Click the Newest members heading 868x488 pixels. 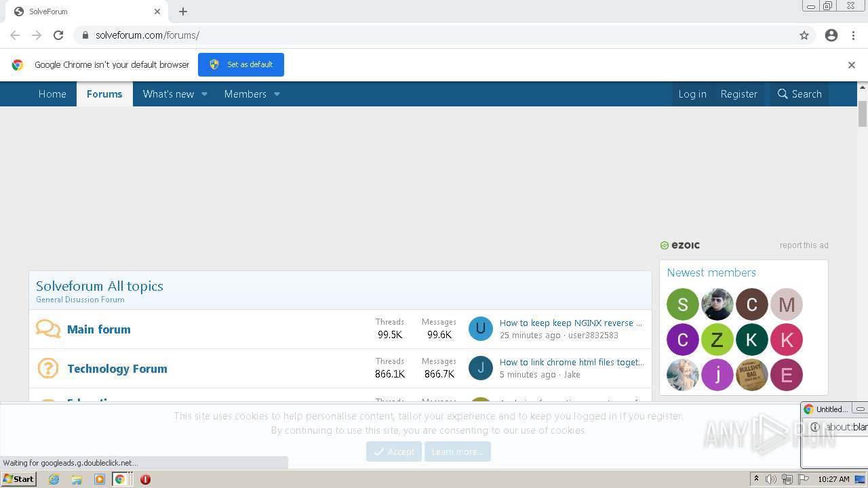[711, 272]
